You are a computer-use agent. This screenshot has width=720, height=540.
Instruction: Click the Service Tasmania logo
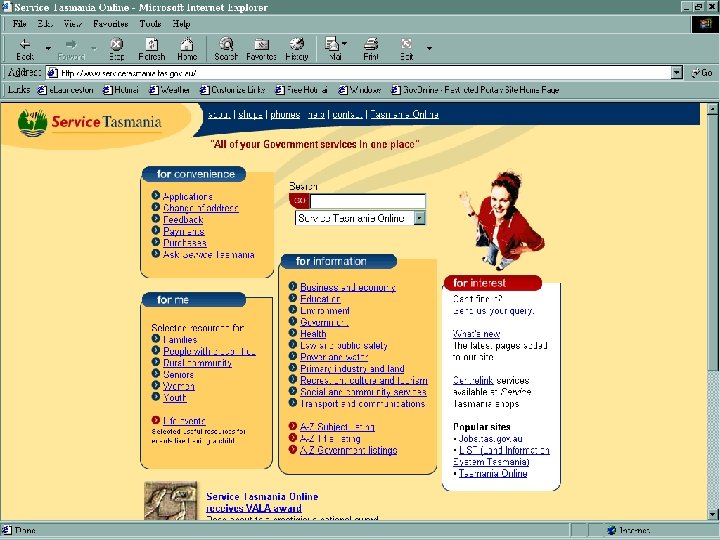pyautogui.click(x=90, y=122)
